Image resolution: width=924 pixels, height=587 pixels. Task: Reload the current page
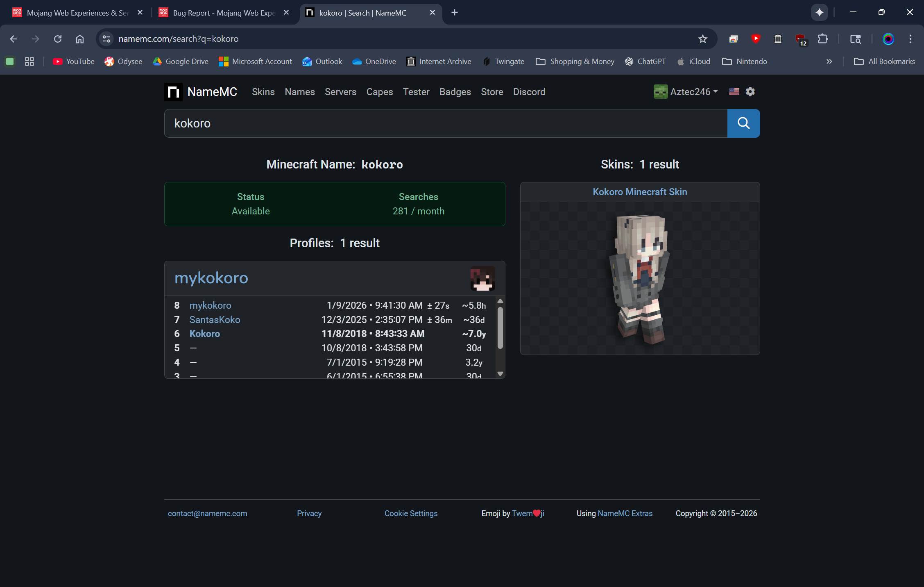[x=58, y=39]
